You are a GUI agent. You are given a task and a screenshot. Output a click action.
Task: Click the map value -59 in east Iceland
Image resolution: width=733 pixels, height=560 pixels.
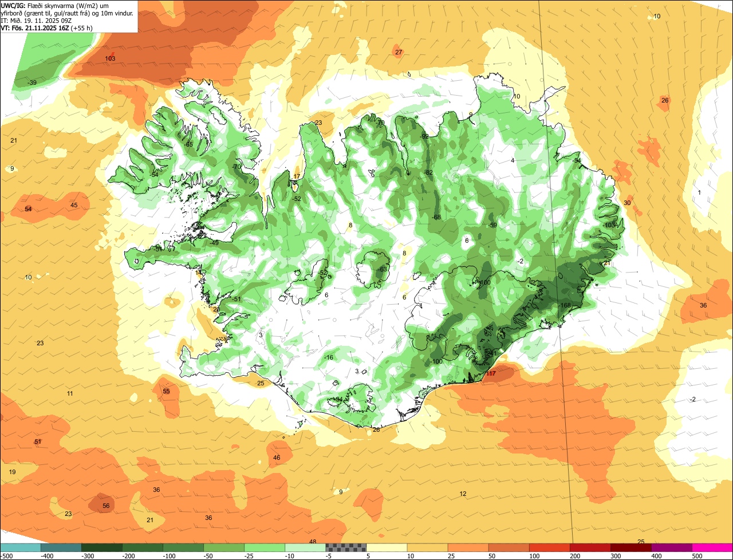click(x=492, y=225)
